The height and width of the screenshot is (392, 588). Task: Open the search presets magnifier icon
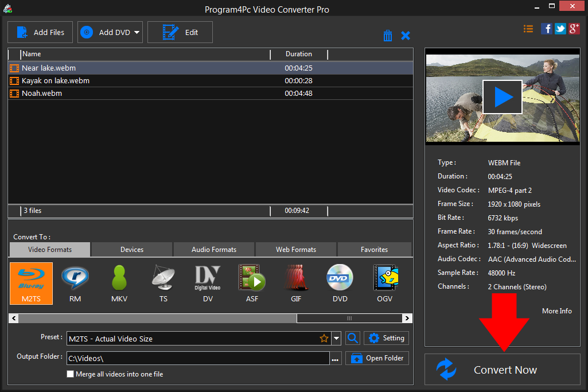tap(352, 338)
